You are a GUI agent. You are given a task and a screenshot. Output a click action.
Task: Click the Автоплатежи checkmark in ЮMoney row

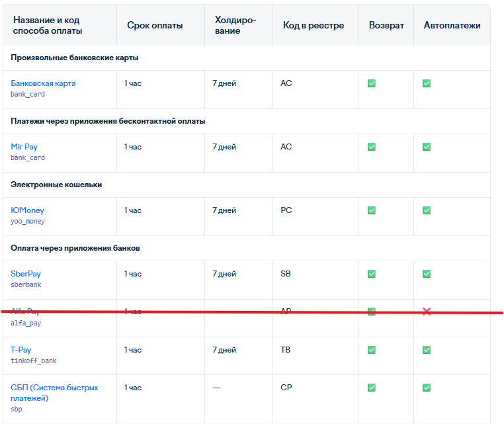point(427,210)
